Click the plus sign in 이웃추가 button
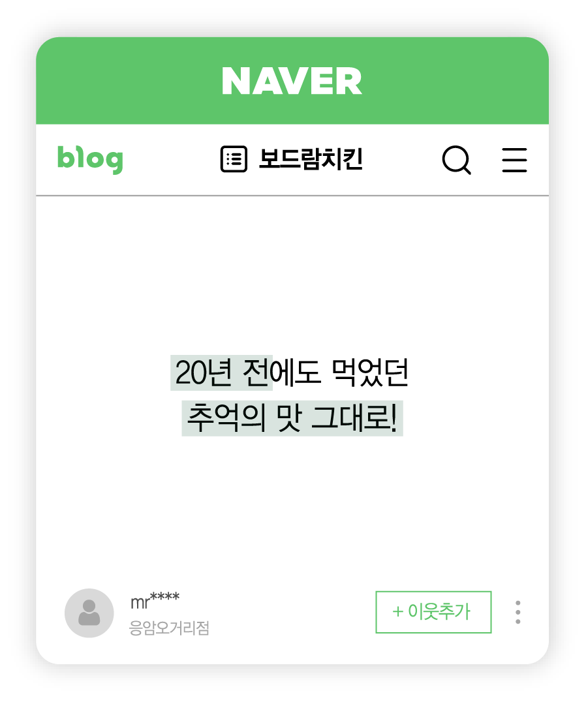This screenshot has width=588, height=702. coord(397,611)
